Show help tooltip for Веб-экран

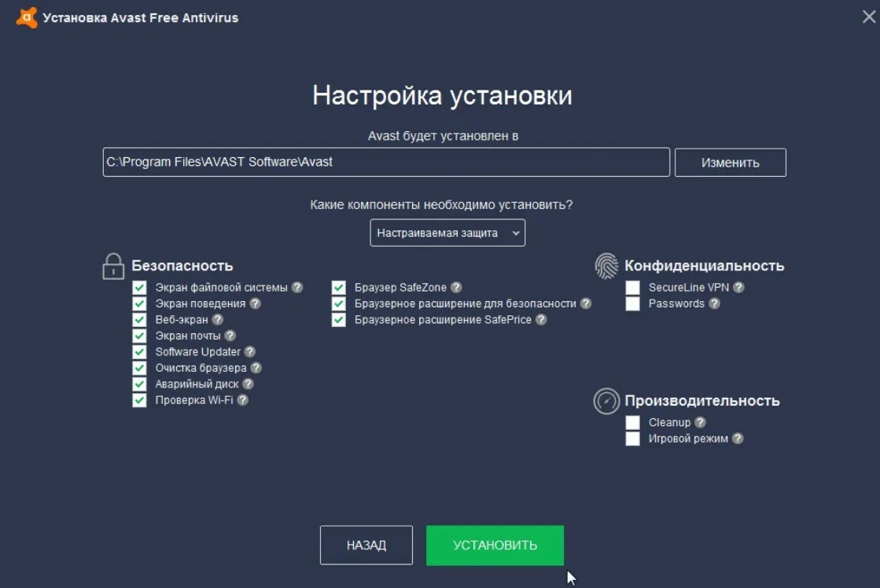(218, 319)
